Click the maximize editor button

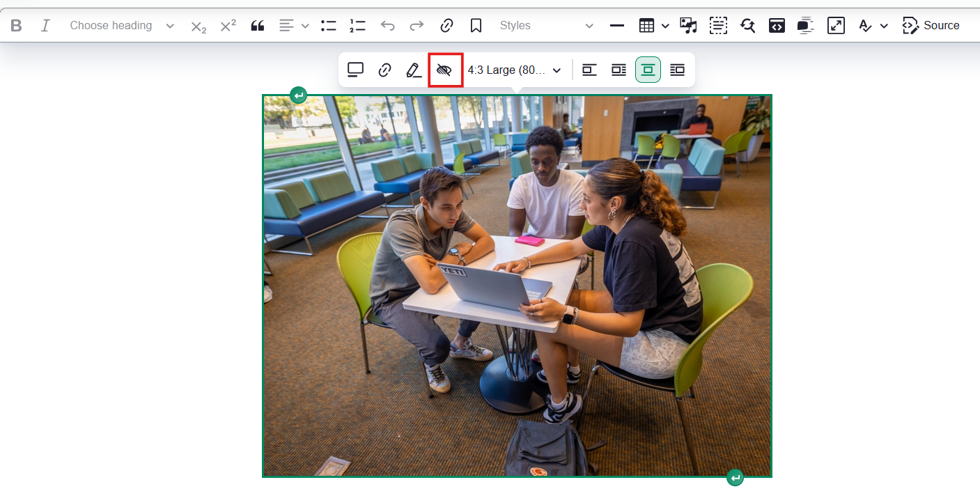(835, 26)
